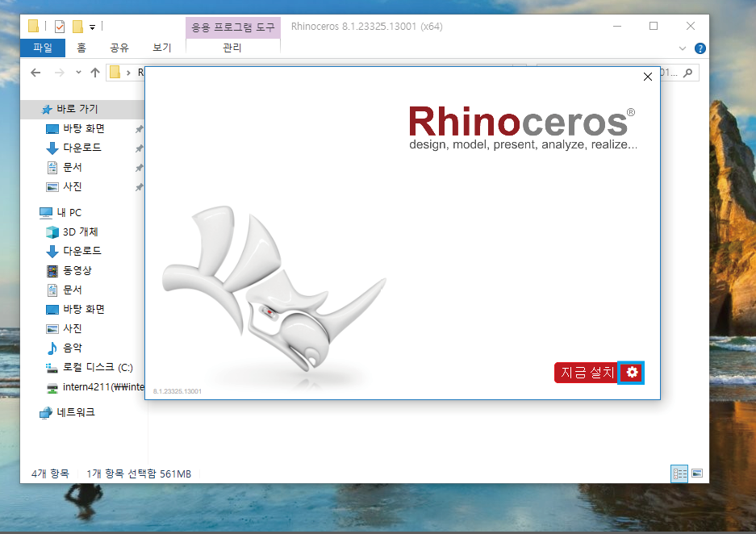
Task: Expand the ribbon with the chevron
Action: (x=683, y=48)
